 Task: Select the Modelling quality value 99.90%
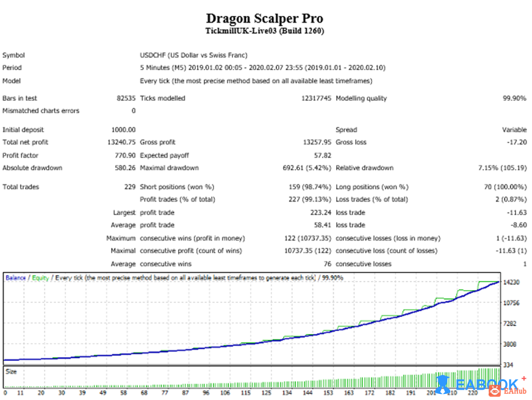point(514,98)
